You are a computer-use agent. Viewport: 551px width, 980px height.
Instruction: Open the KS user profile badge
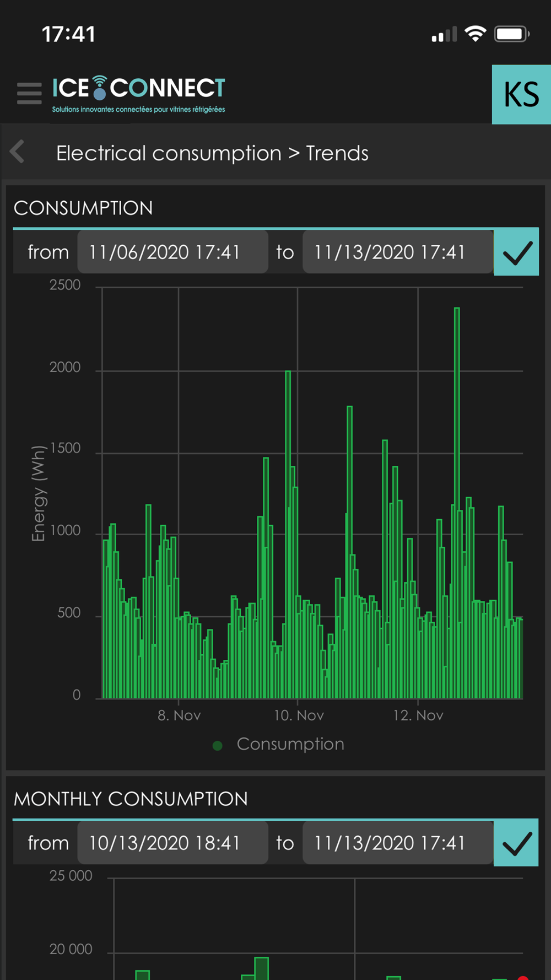(521, 94)
